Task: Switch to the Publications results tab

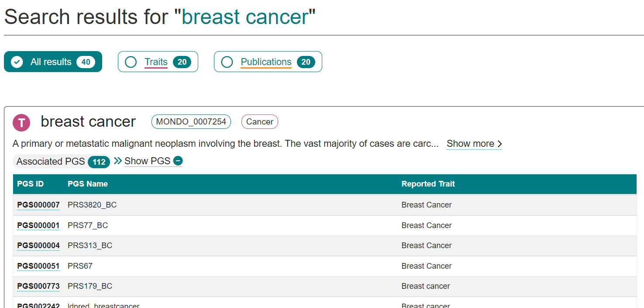Action: (x=266, y=62)
